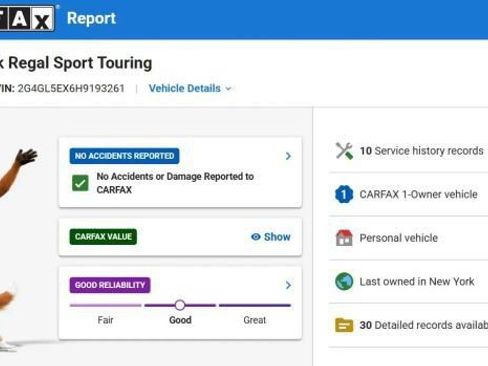Viewport: 488px width, 366px height.
Task: Show the hidden CARFAX Value
Action: (x=271, y=237)
